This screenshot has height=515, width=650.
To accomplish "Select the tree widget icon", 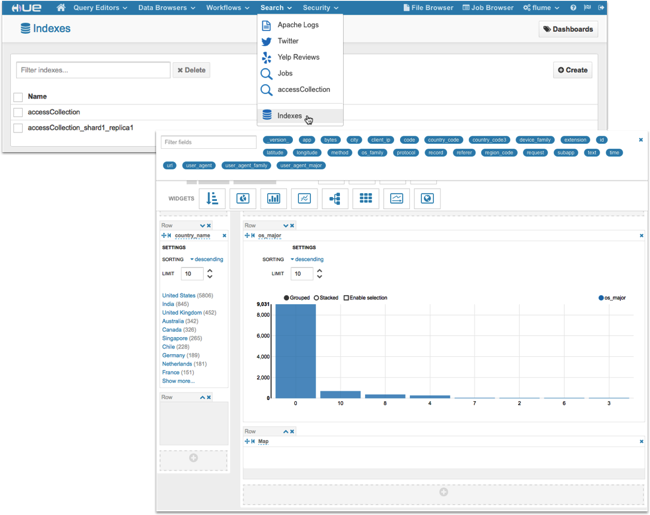I will 335,198.
